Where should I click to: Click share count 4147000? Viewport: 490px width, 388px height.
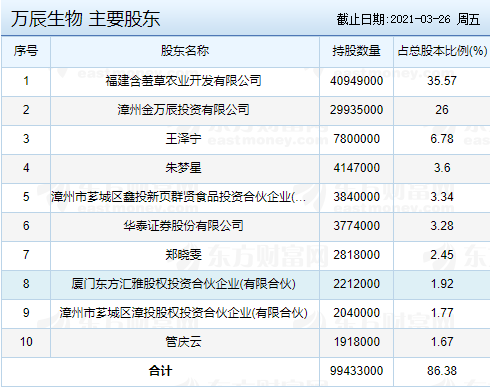click(x=356, y=168)
